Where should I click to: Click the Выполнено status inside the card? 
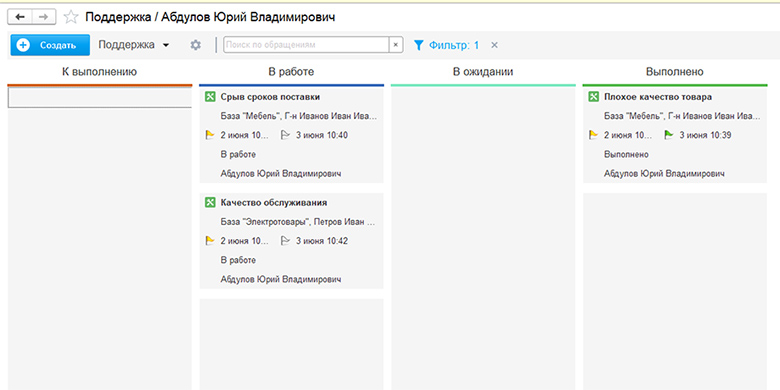click(626, 154)
